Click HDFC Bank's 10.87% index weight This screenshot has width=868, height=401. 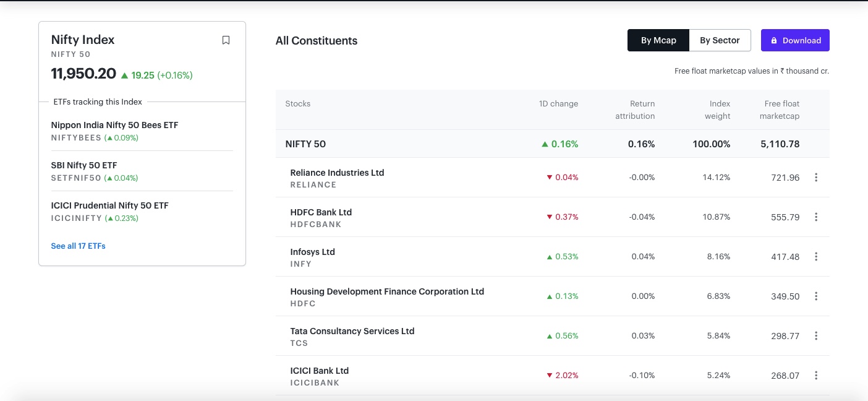click(x=716, y=217)
